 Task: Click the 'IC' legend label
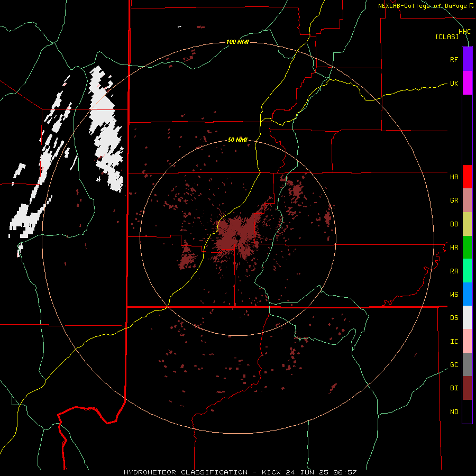coord(454,342)
